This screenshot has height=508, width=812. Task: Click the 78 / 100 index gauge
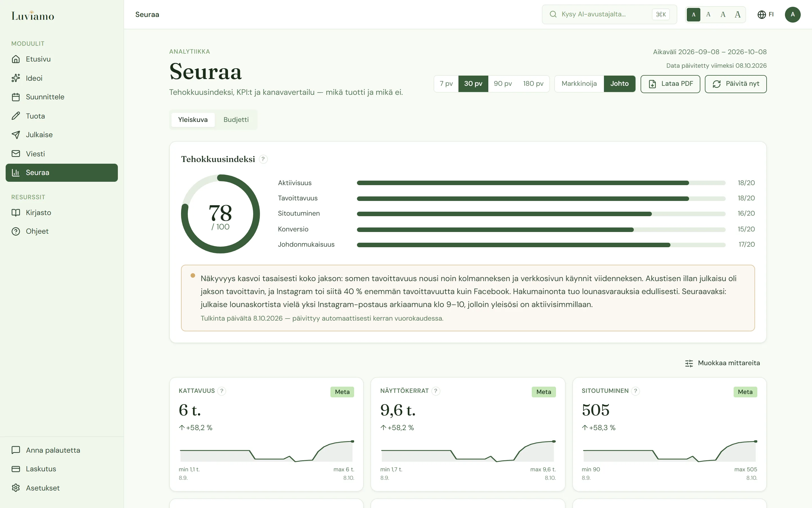click(220, 214)
